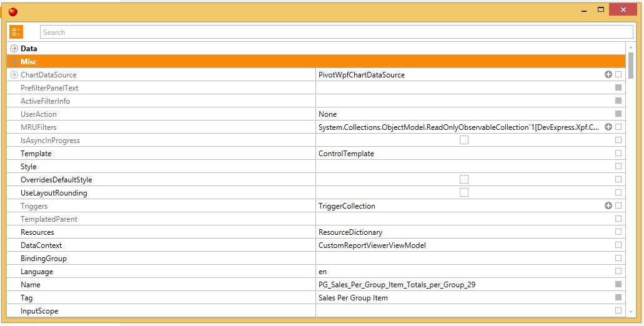Select the DataContext property name

pos(41,245)
